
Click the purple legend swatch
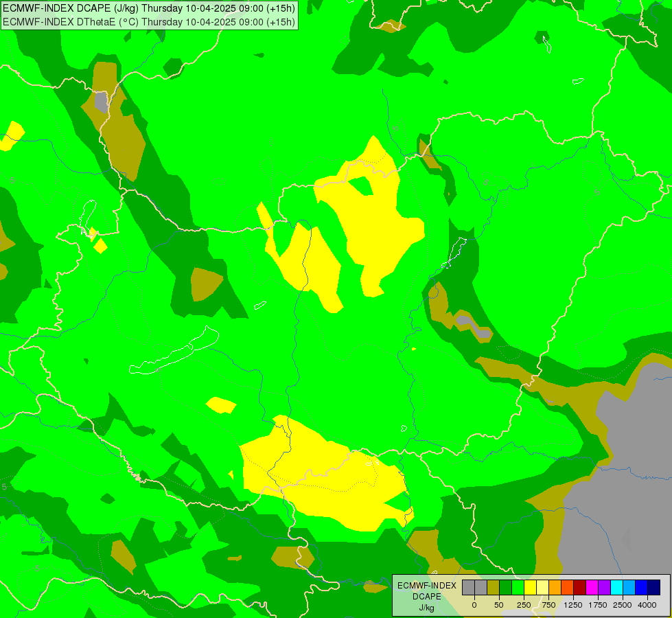(604, 588)
